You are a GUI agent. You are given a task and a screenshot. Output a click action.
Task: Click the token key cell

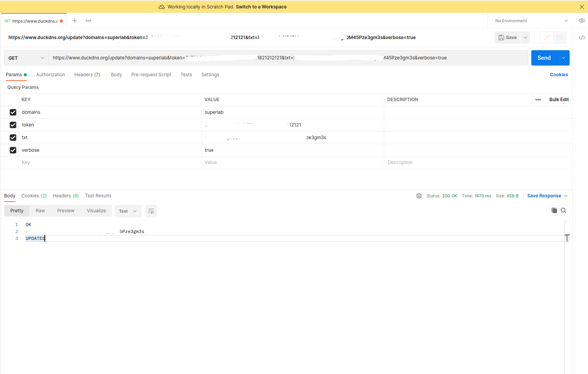(x=110, y=125)
